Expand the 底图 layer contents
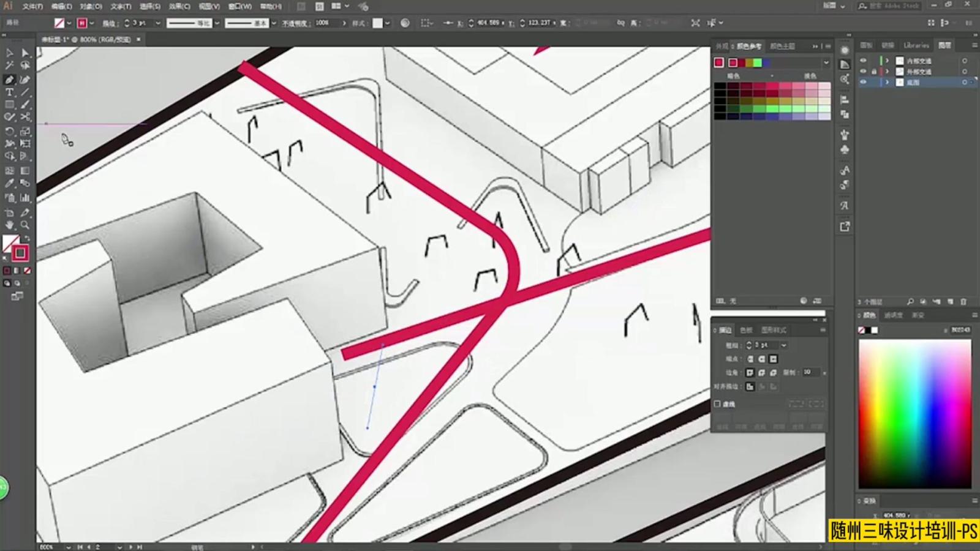The height and width of the screenshot is (551, 980). pos(887,83)
